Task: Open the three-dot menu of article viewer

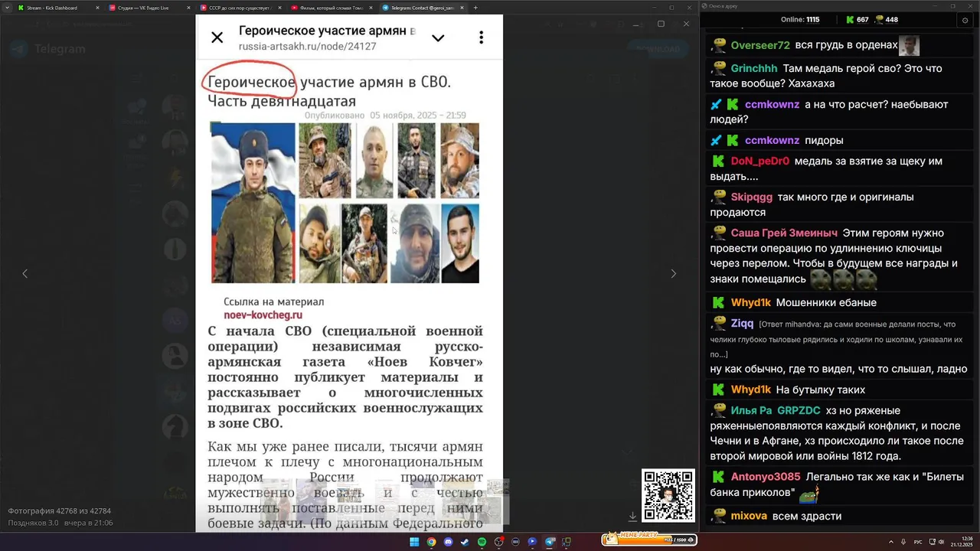Action: point(481,37)
